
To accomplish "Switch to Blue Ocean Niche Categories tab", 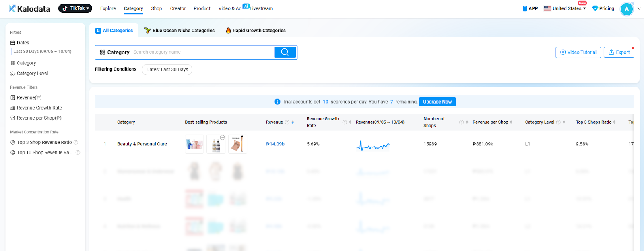I will [x=180, y=31].
